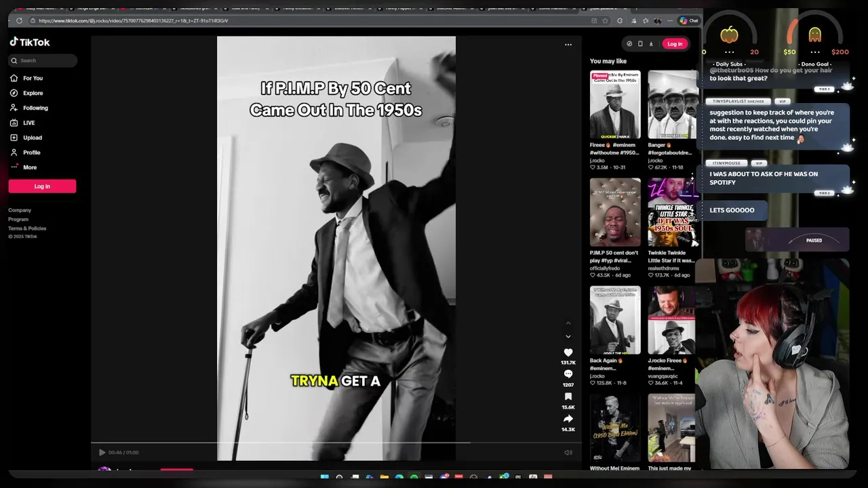Image resolution: width=868 pixels, height=488 pixels.
Task: Click the download icon near Log in
Action: point(651,43)
